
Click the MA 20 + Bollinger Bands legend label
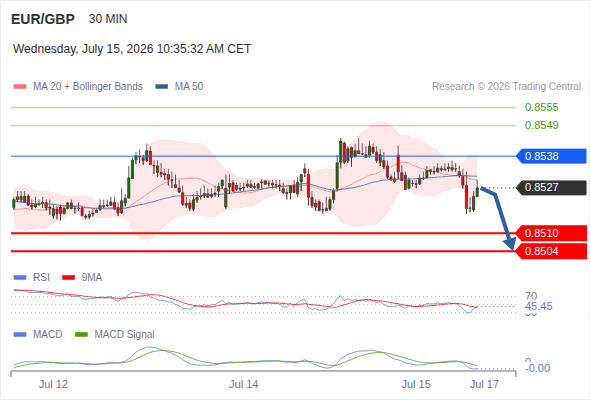pyautogui.click(x=88, y=87)
